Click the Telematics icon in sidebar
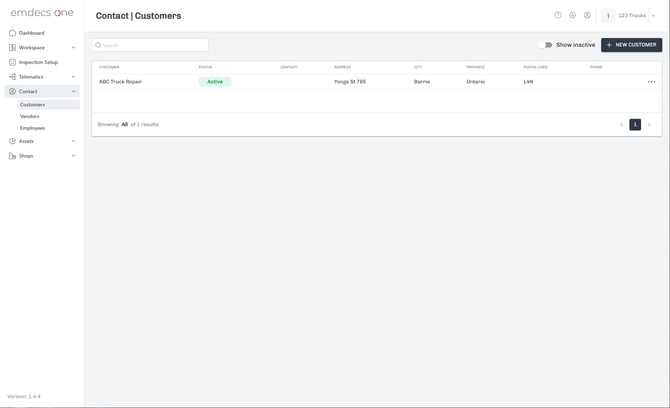 pyautogui.click(x=12, y=77)
